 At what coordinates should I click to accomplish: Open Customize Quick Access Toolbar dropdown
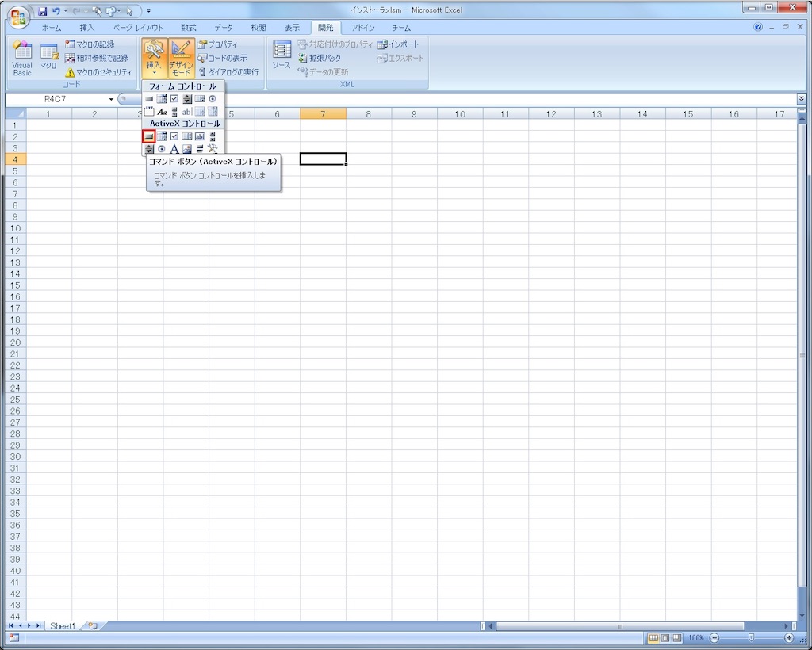click(x=148, y=11)
